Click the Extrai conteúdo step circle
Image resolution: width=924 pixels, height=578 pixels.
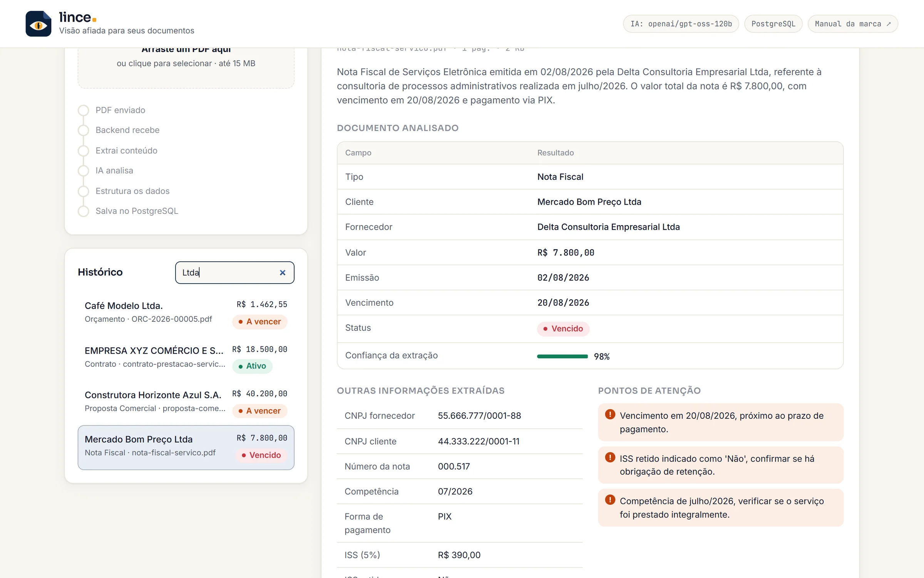coord(84,151)
